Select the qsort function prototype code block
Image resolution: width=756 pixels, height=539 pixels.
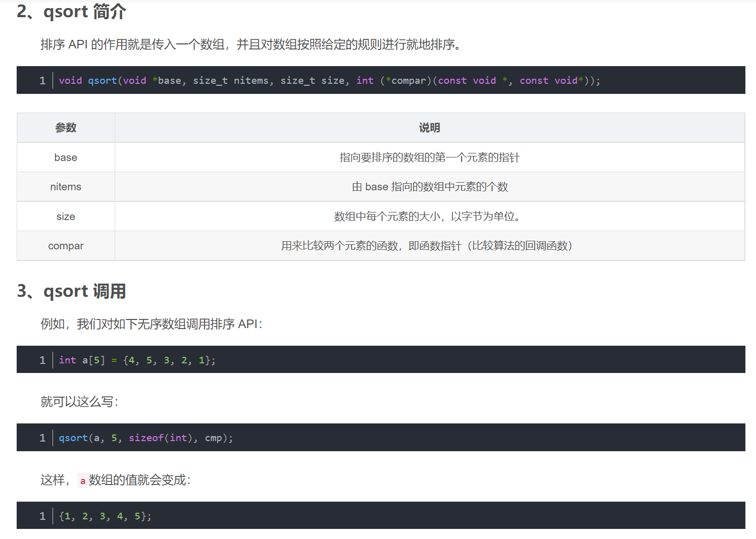pos(328,80)
